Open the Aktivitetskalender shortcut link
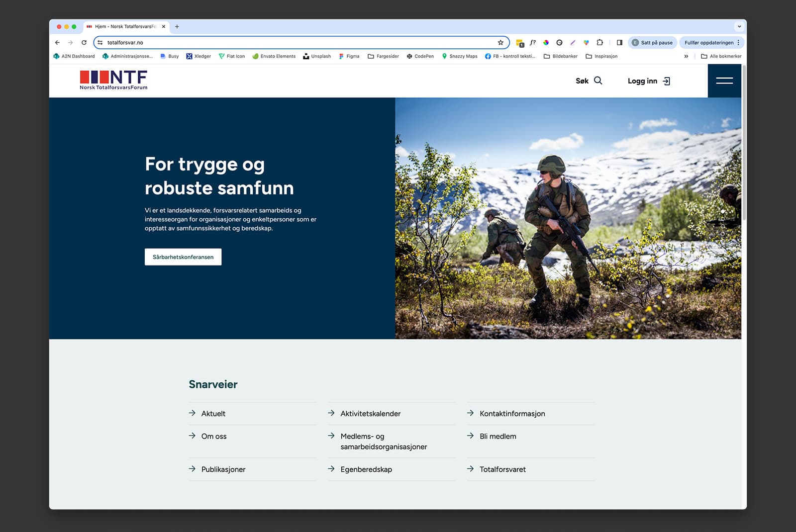 [370, 414]
